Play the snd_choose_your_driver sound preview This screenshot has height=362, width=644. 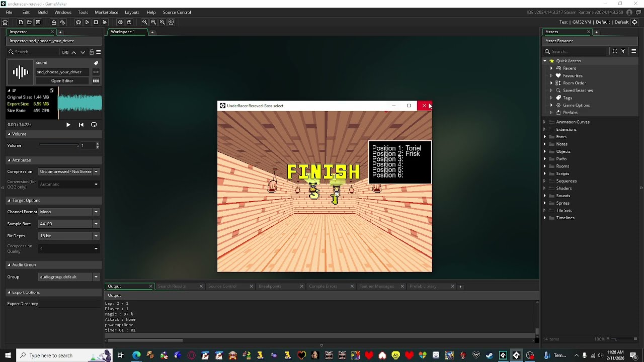tap(68, 125)
